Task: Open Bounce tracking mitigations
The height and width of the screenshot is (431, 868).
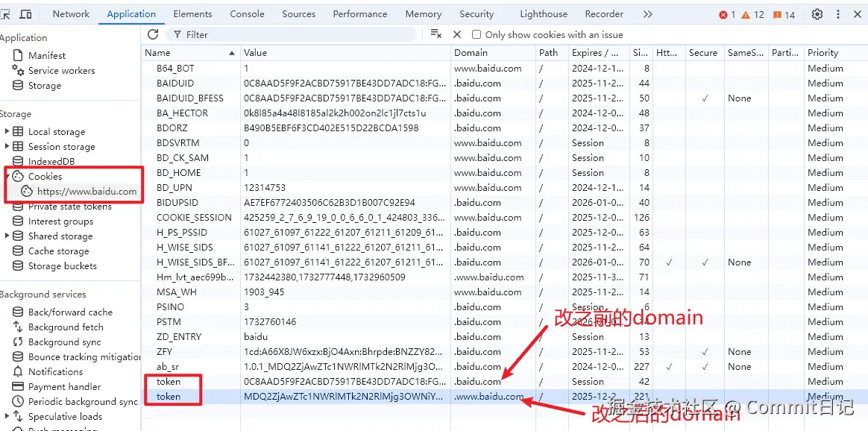Action: pos(84,357)
